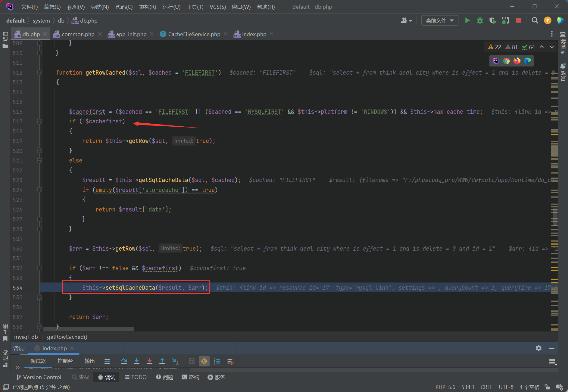The height and width of the screenshot is (392, 568).
Task: Open the 当前文件 run configuration dropdown
Action: (439, 20)
